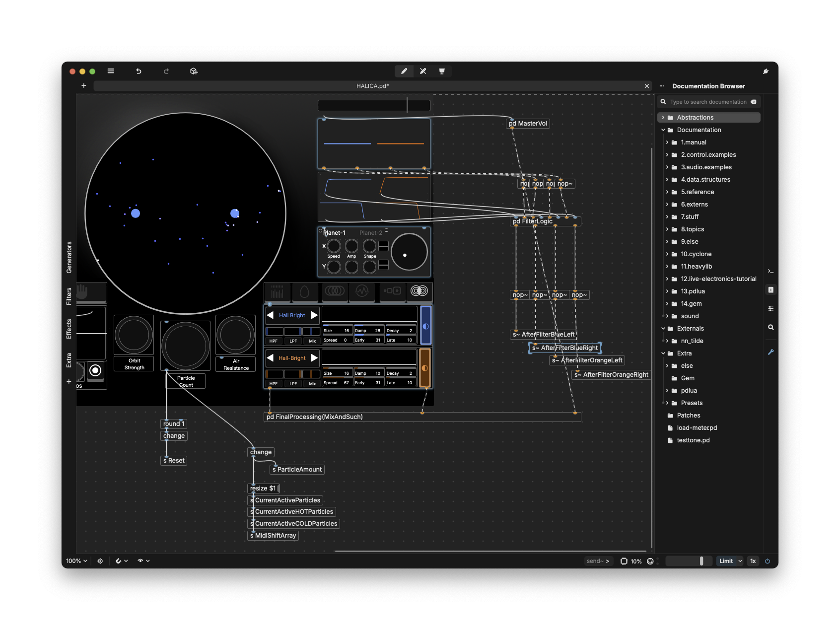Open the automation parameters sidebar icon
The width and height of the screenshot is (840, 630).
(x=770, y=308)
